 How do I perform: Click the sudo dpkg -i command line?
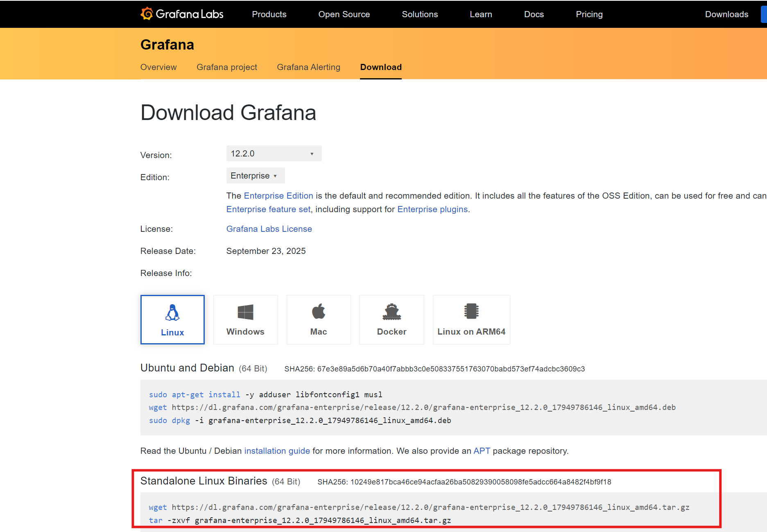(300, 421)
